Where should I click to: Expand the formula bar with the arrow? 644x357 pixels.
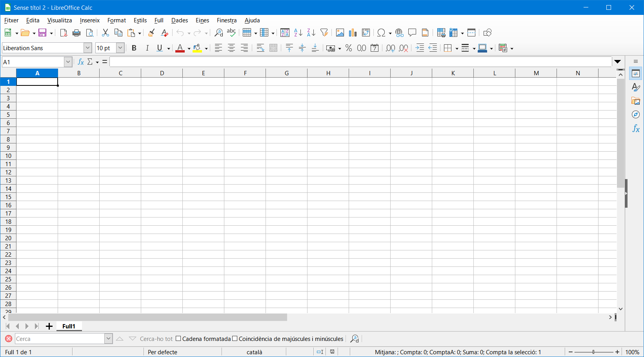[618, 62]
